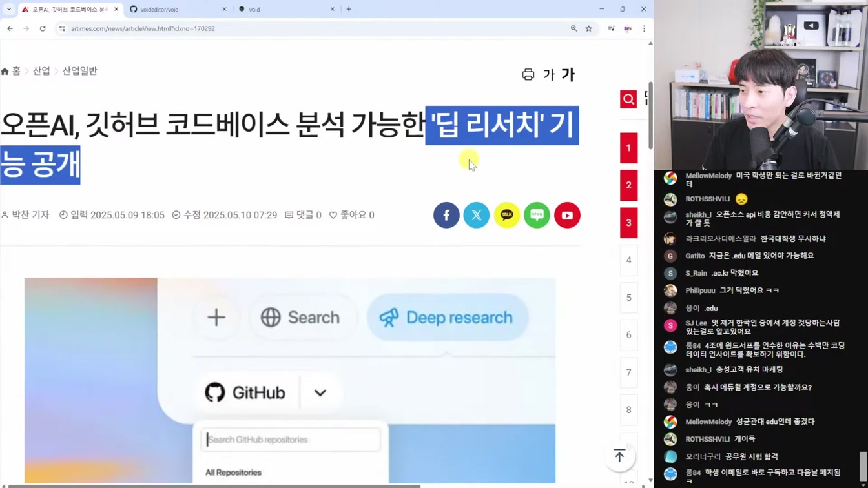868x488 pixels.
Task: Close the voideditor/void tab
Action: pyautogui.click(x=224, y=9)
